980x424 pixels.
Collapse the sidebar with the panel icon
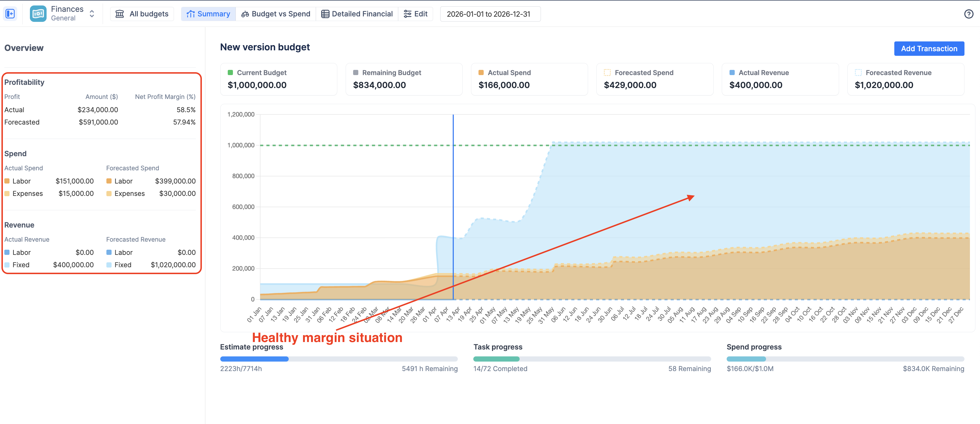coord(10,14)
